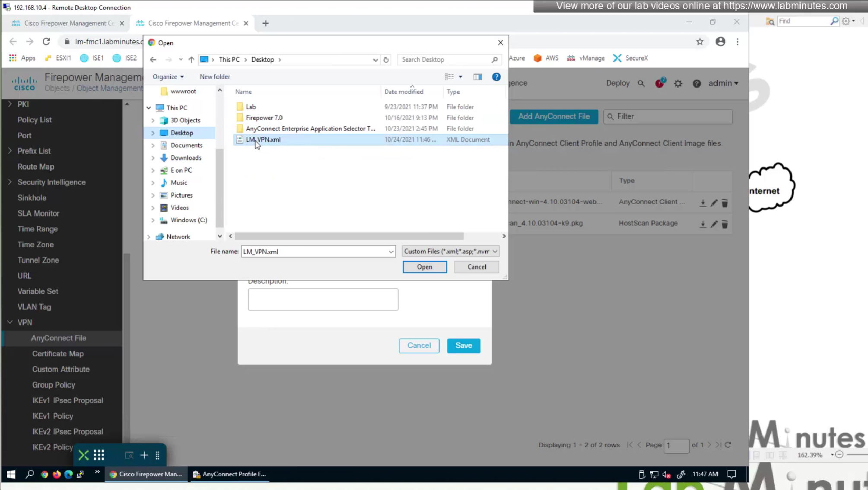Screen dimensions: 868x490
Task: Click the help icon in Open dialog
Action: 496,77
